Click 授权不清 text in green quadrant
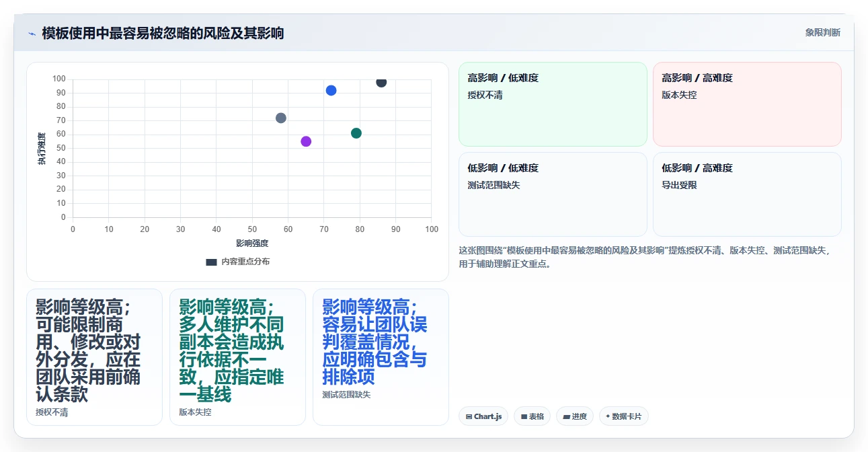 tap(485, 96)
